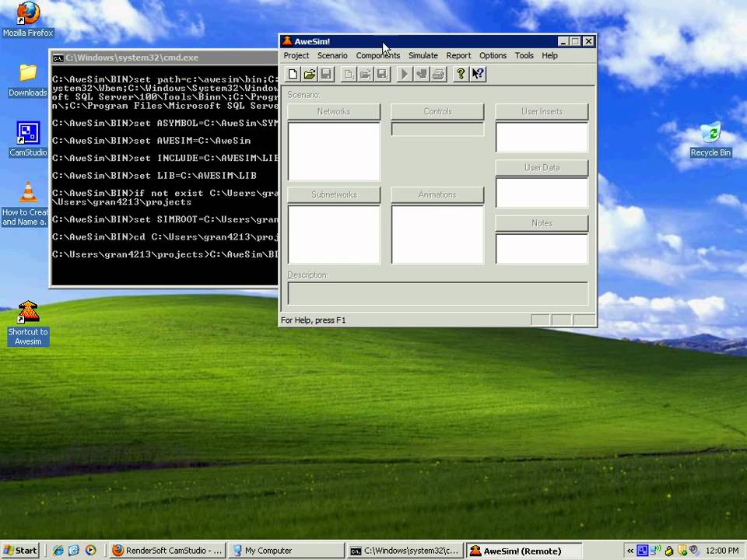The image size is (747, 560).
Task: Open the Components menu
Action: (x=378, y=56)
